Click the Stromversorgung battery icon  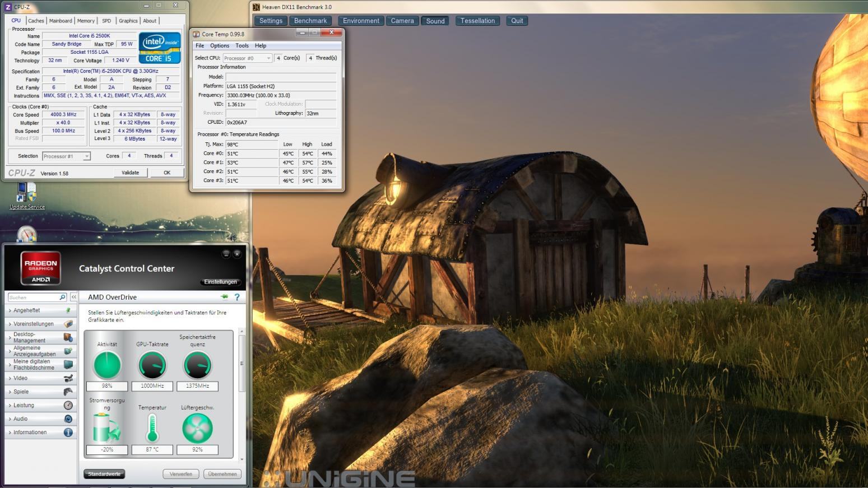pos(106,428)
